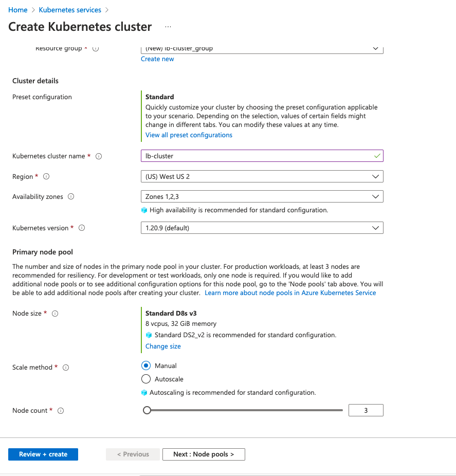The image size is (456, 476).
Task: Click info icon next to Scale method
Action: click(x=66, y=368)
